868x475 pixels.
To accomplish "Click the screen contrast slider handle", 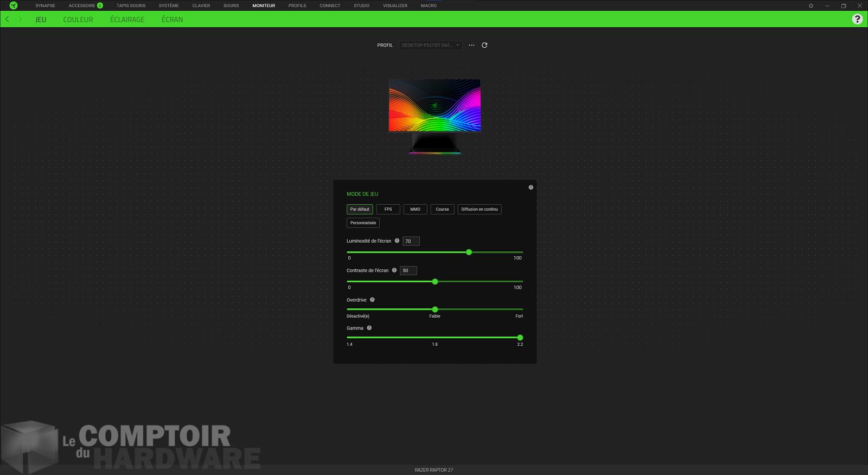I will [435, 281].
